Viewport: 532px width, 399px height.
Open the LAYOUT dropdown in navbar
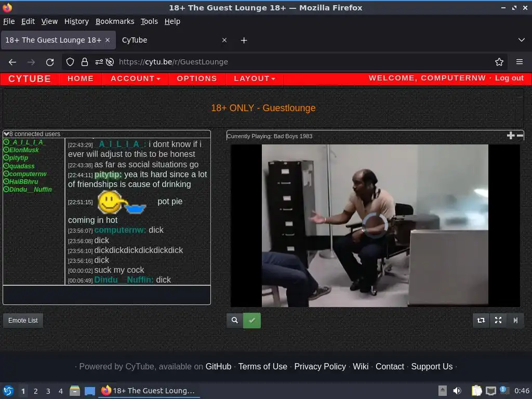click(x=254, y=79)
